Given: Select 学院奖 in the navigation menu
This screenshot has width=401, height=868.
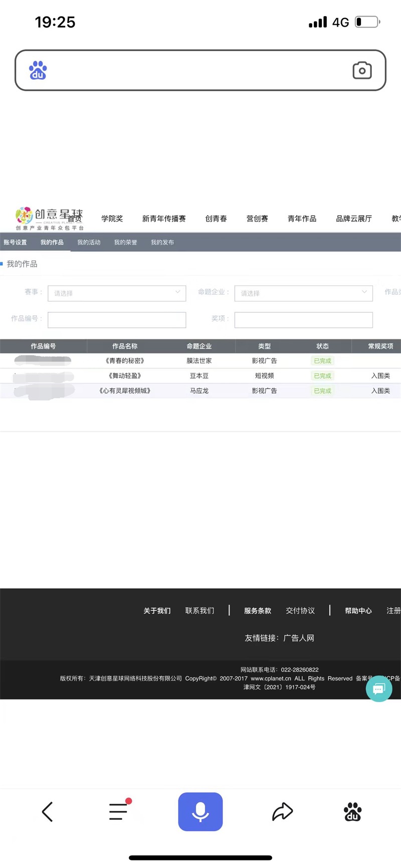Looking at the screenshot, I should pos(112,219).
